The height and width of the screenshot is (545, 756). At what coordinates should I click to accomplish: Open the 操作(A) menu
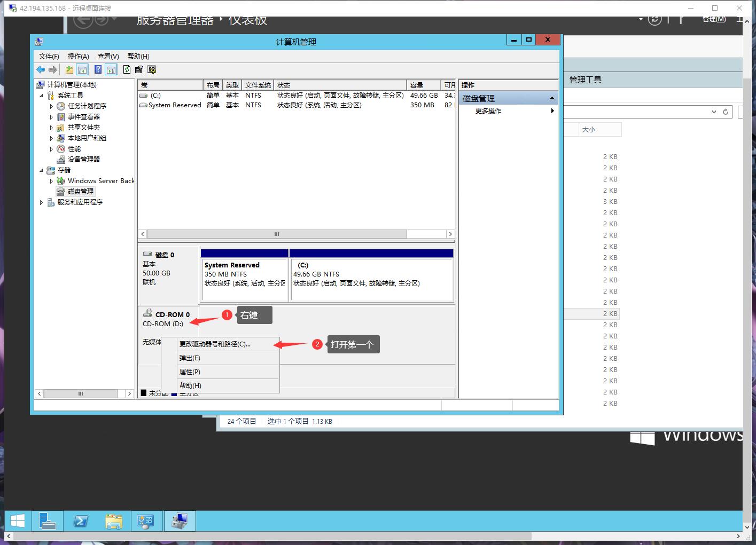coord(78,56)
